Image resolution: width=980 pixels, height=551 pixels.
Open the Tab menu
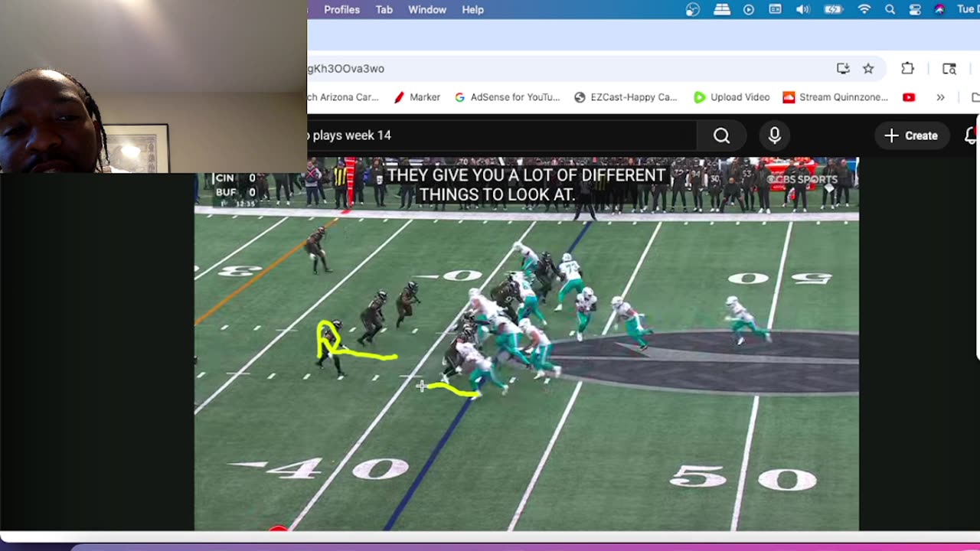tap(384, 10)
